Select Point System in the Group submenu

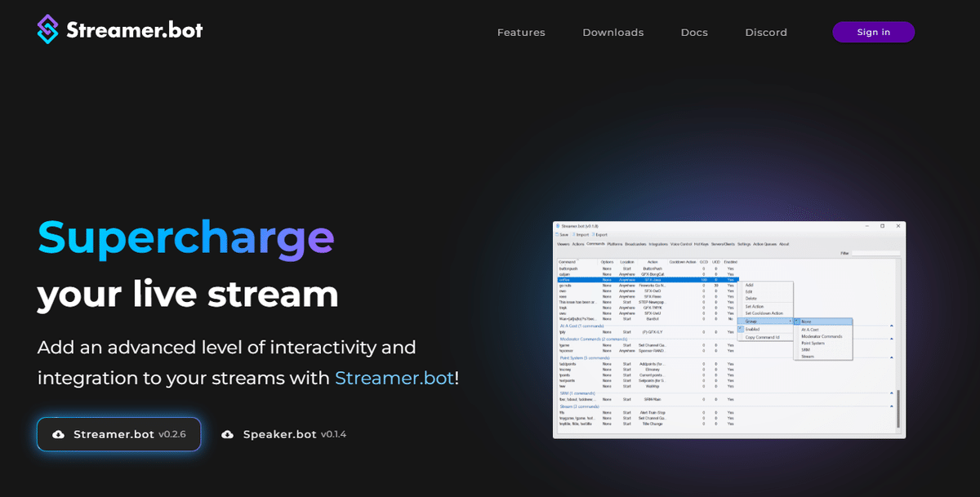click(813, 343)
